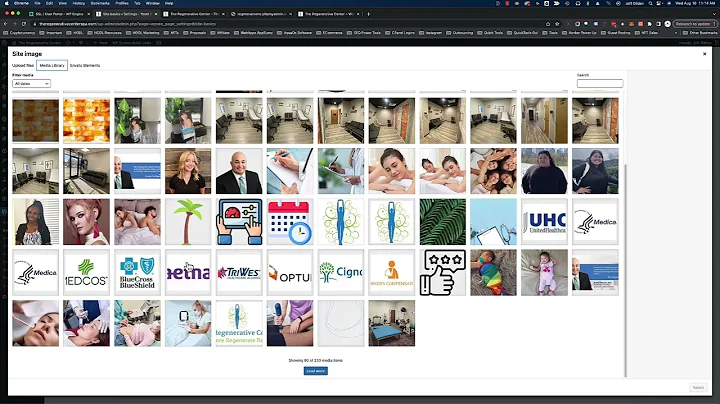Image resolution: width=720 pixels, height=404 pixels.
Task: Bookmark this page with the star icon
Action: [x=557, y=24]
